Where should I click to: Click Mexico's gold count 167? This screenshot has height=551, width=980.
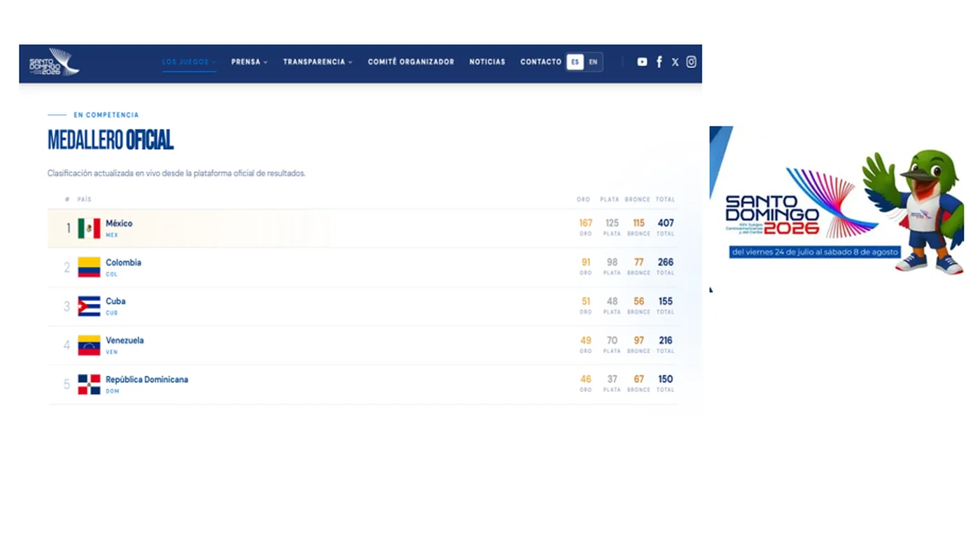tap(586, 223)
